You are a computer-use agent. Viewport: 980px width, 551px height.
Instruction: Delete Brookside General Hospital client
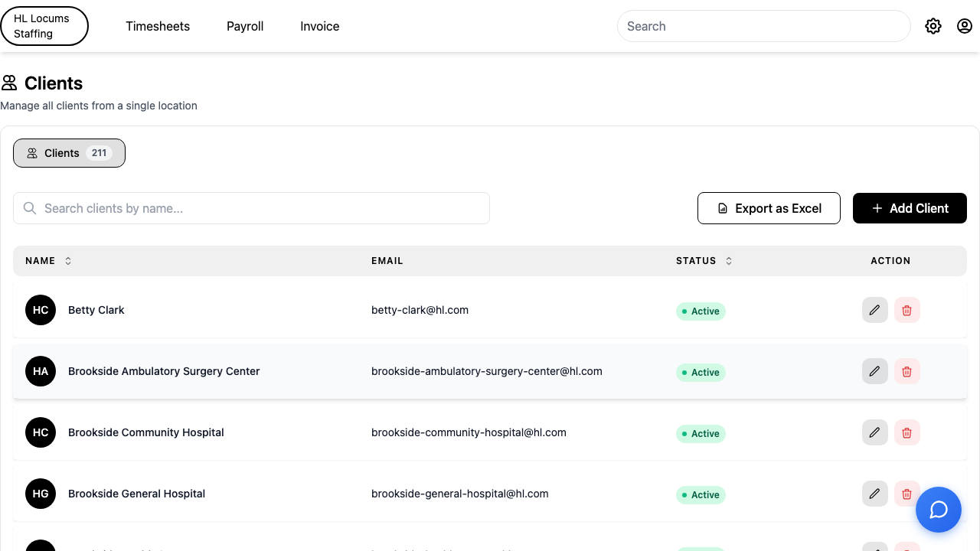[907, 494]
